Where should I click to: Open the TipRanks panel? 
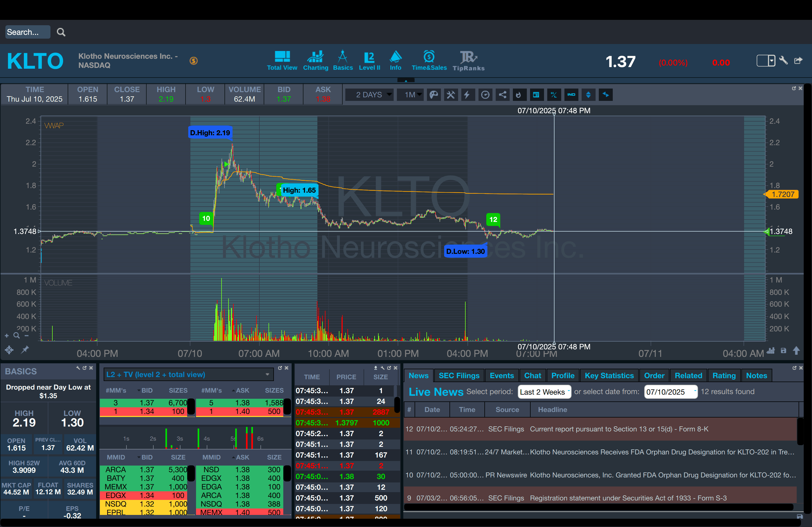coord(468,61)
